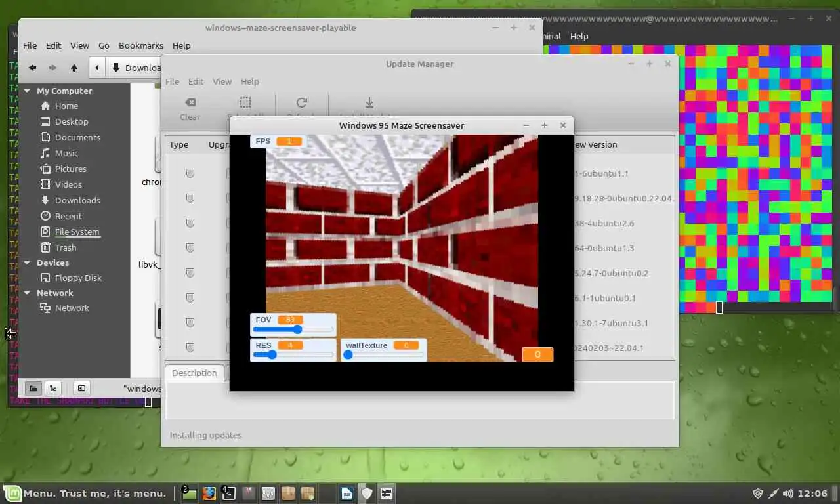Select the 6.1-1ubuntu0.1 update row

pyautogui.click(x=420, y=298)
